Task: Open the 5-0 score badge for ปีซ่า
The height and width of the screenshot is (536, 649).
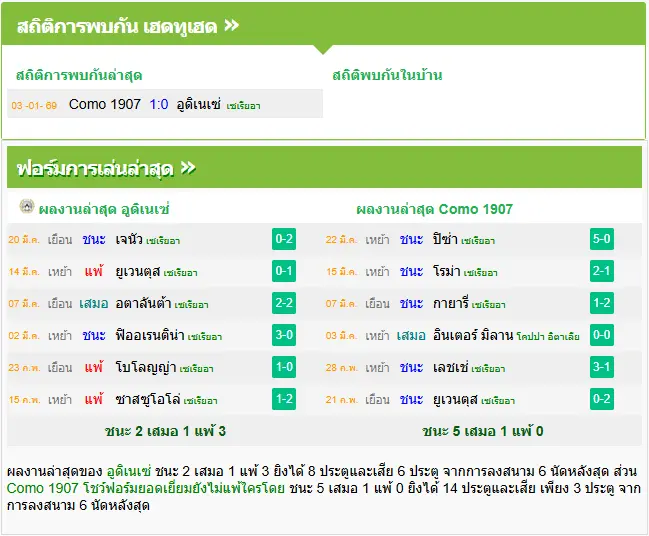Action: (602, 239)
